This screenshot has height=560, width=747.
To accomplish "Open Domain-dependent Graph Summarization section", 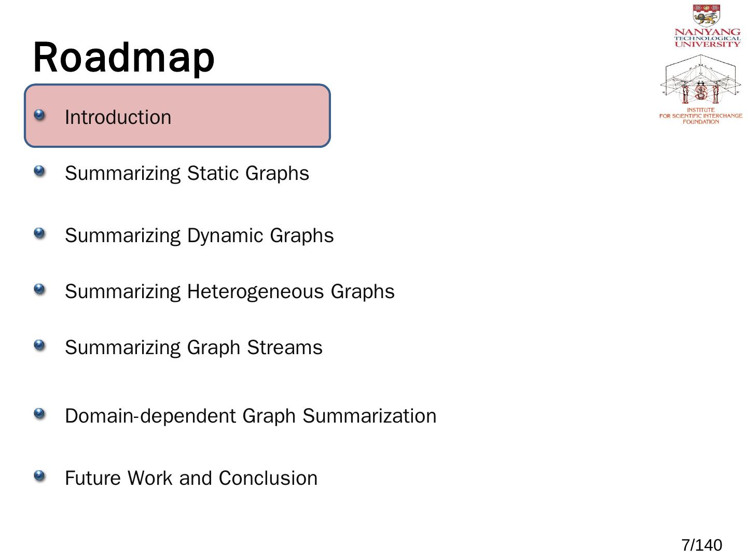I will pos(251,416).
